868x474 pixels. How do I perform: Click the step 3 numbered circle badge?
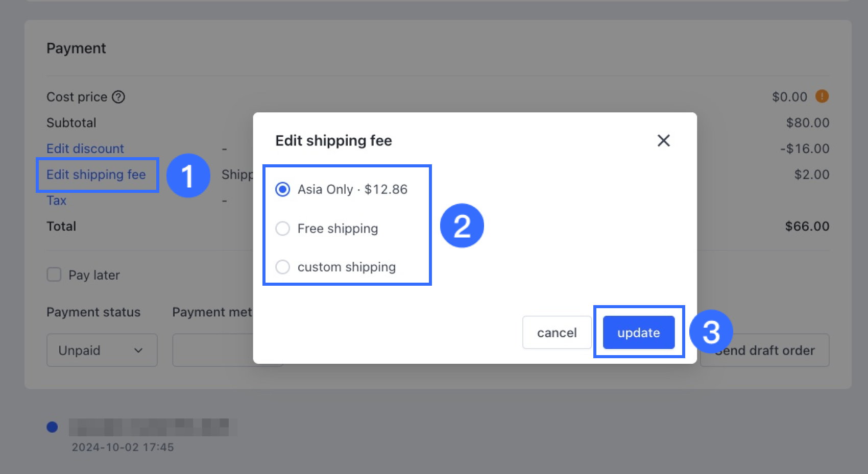click(x=711, y=332)
